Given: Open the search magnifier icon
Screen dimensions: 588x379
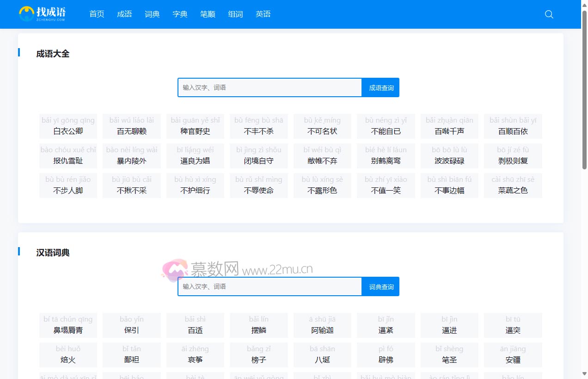Looking at the screenshot, I should pos(549,14).
